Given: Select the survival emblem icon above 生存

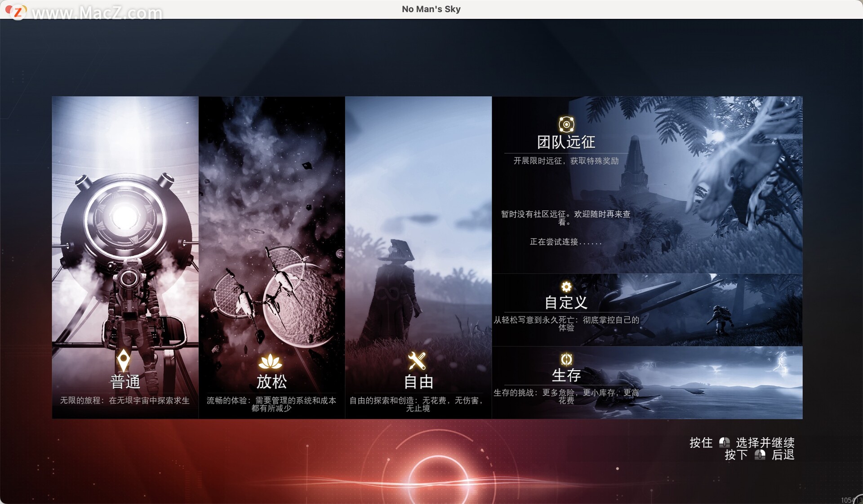Looking at the screenshot, I should tap(566, 358).
